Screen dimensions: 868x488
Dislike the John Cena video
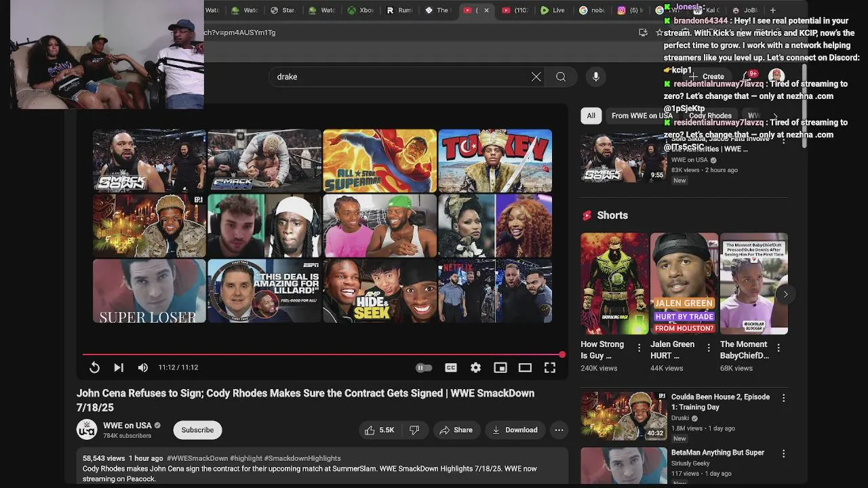tap(414, 430)
